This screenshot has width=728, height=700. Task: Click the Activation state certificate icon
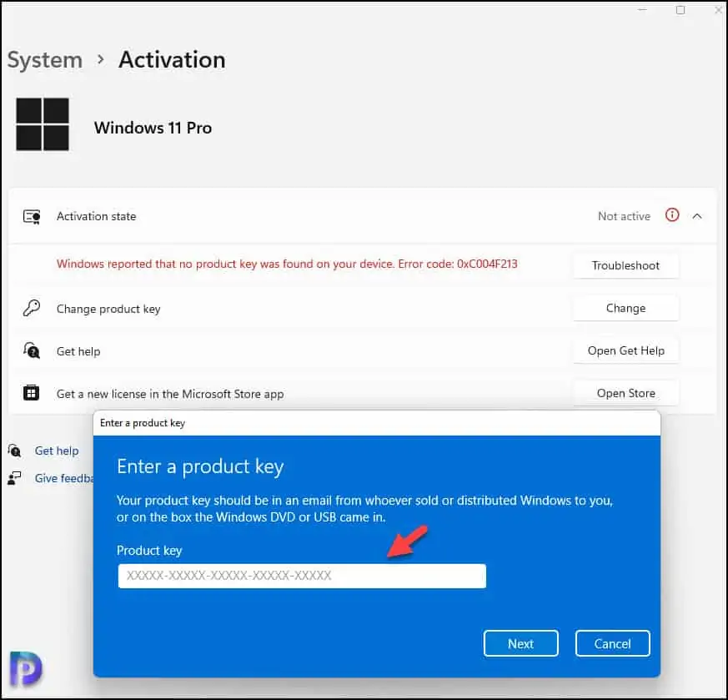pyautogui.click(x=32, y=216)
